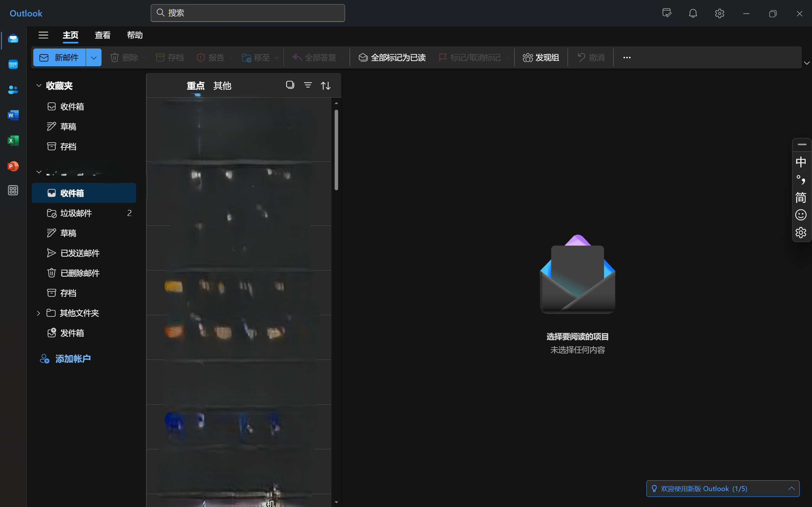Viewport: 812px width, 507px height.
Task: Switch the IME to Chinese/English mode
Action: 801,162
